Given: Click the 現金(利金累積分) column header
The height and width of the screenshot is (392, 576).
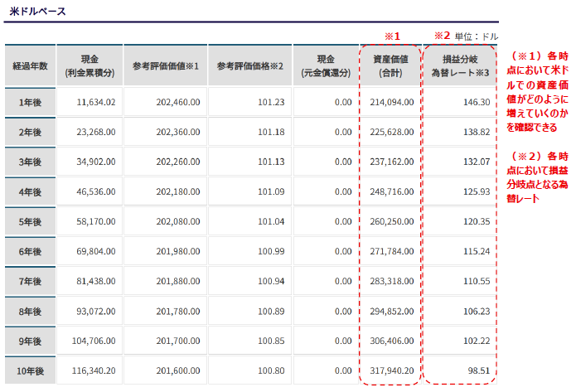Looking at the screenshot, I should click(x=90, y=65).
